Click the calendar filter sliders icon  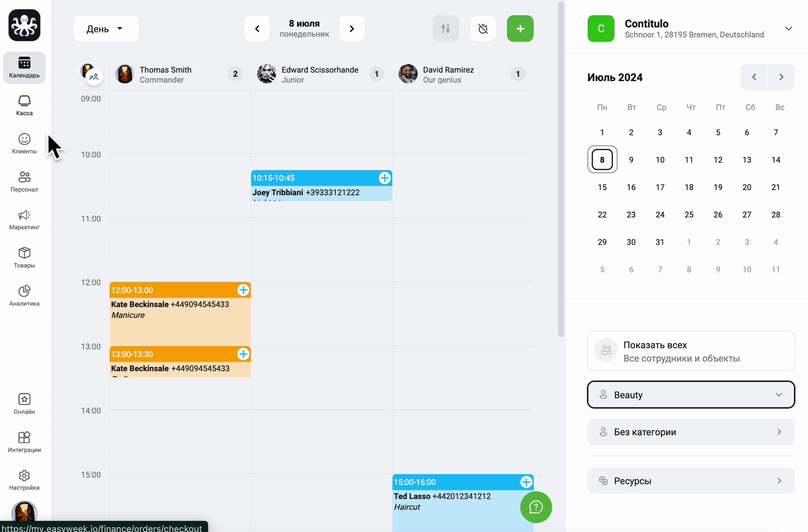(445, 29)
